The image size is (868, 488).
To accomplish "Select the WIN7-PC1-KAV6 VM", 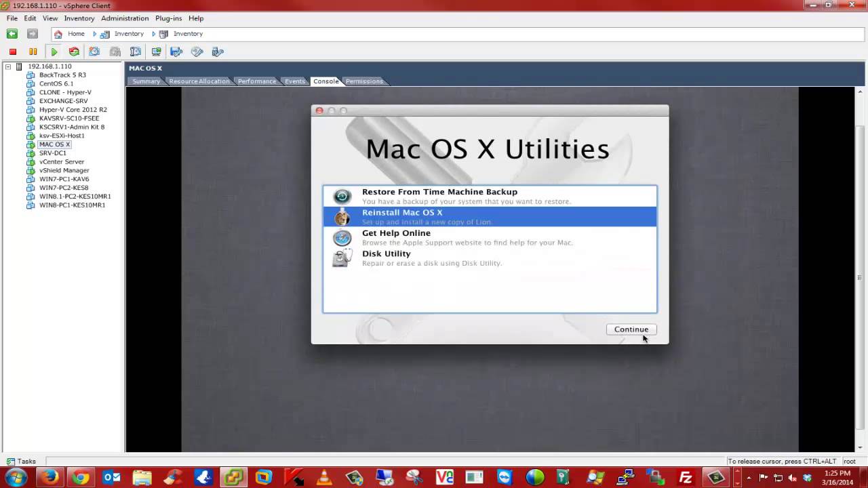I will click(64, 179).
